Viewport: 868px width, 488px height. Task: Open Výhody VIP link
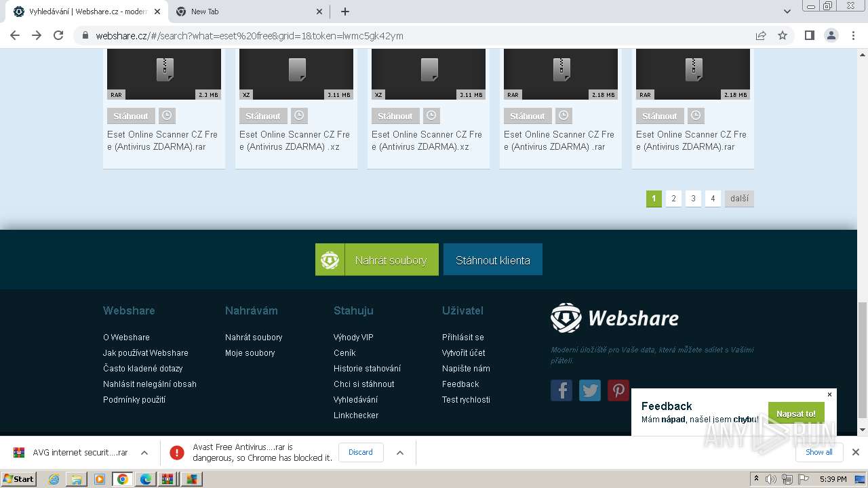[x=353, y=337]
